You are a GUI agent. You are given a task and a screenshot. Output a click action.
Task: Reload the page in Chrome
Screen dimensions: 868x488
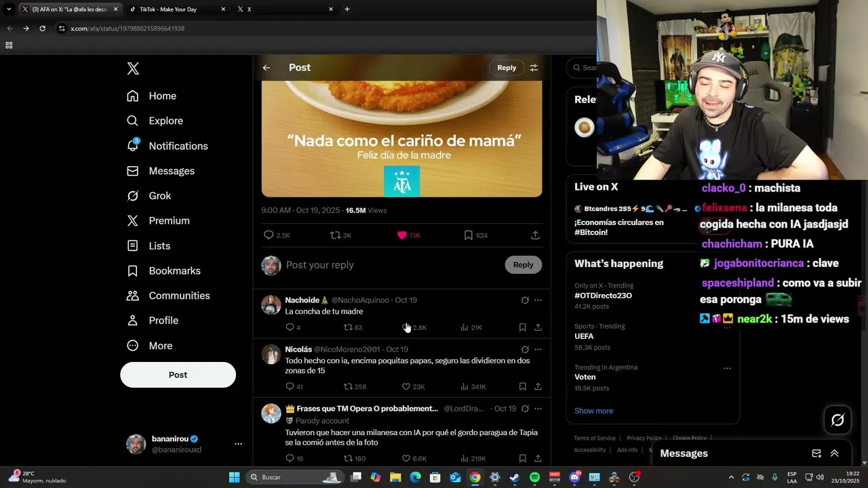42,28
